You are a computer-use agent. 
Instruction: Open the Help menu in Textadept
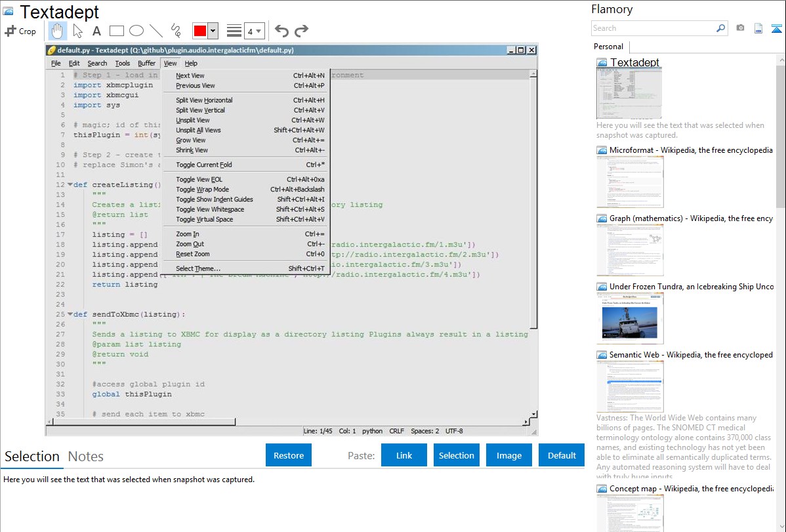[191, 63]
